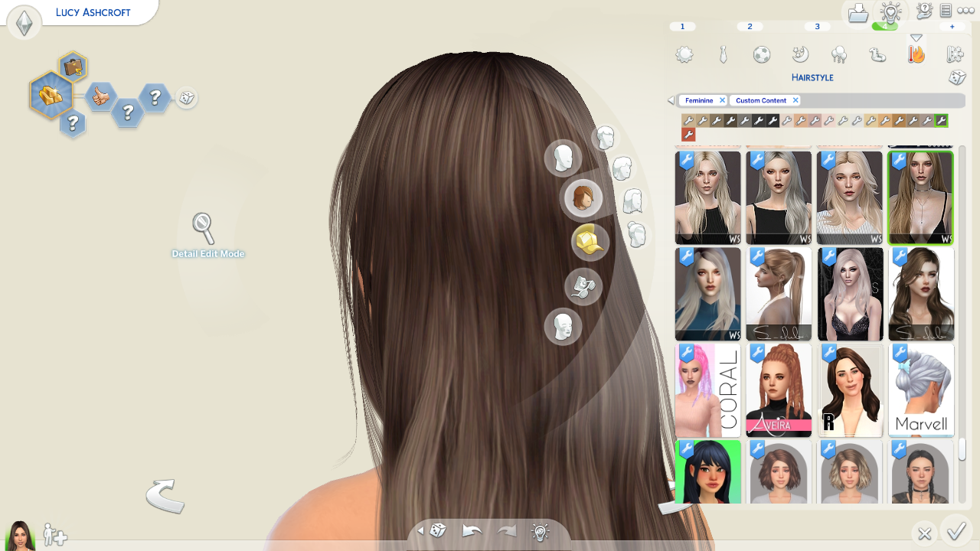Screen dimensions: 980x551
Task: Click the add Sim icon
Action: [55, 534]
